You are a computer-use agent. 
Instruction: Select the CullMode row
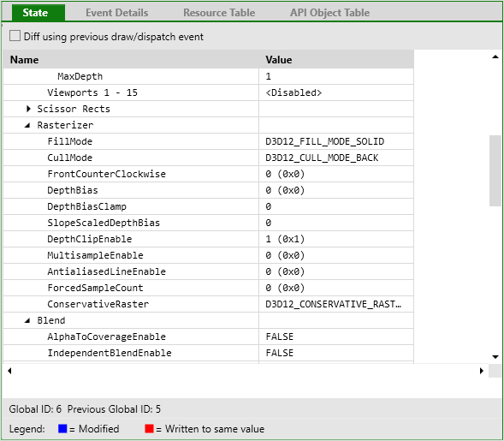[208, 158]
